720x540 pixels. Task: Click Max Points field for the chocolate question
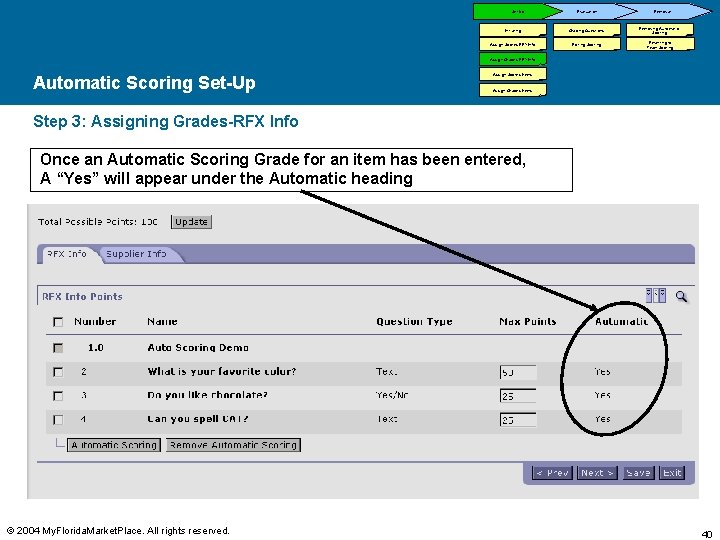pyautogui.click(x=518, y=396)
